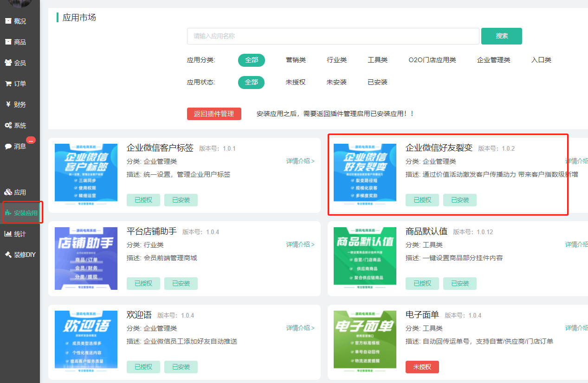Image resolution: width=588 pixels, height=383 pixels.
Task: Expand 详情介绍 for 欢迎语
Action: pyautogui.click(x=300, y=328)
